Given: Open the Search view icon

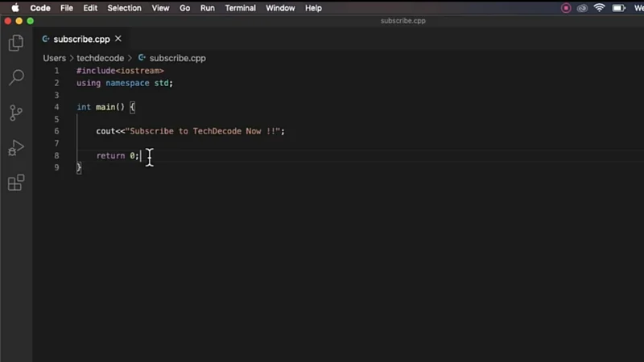Looking at the screenshot, I should (15, 78).
